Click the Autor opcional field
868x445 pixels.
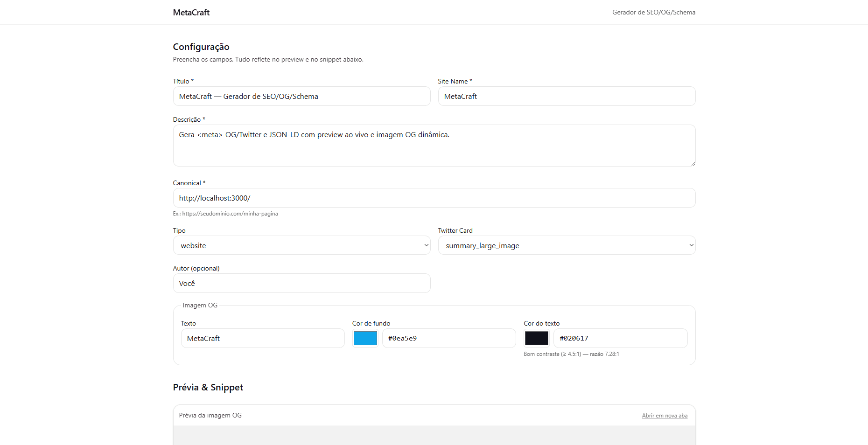(x=301, y=283)
